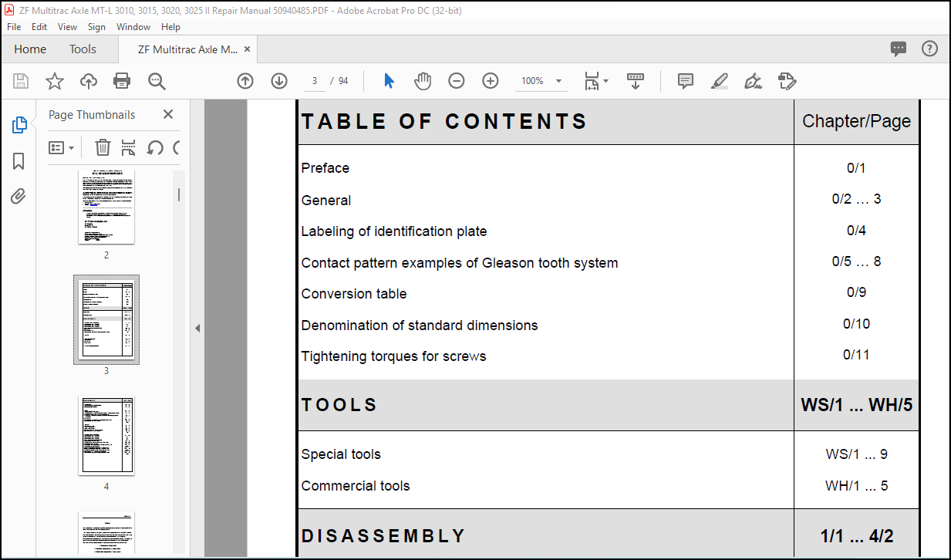Image resolution: width=951 pixels, height=560 pixels.
Task: Go to previous page arrow
Action: [245, 81]
